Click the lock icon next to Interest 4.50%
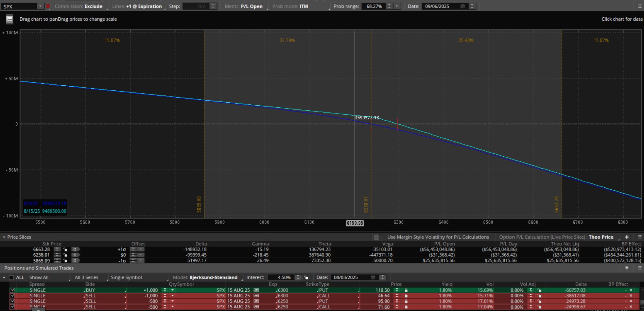The width and height of the screenshot is (644, 311). pos(306,277)
